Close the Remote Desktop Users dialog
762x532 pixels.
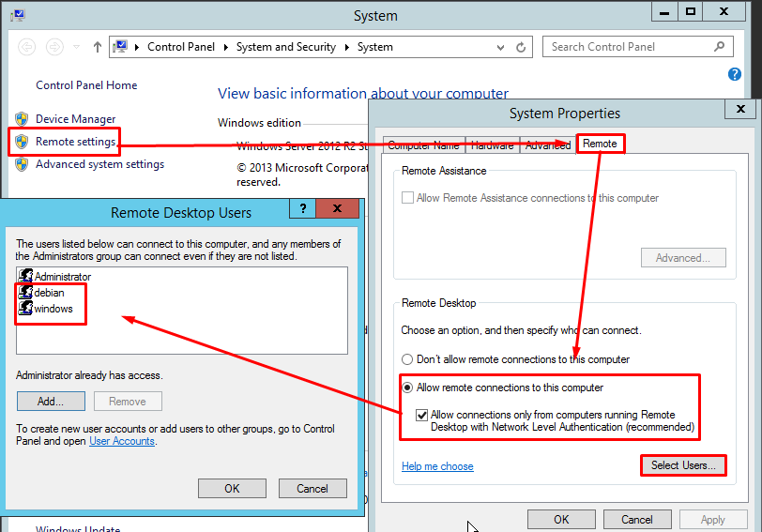[337, 209]
